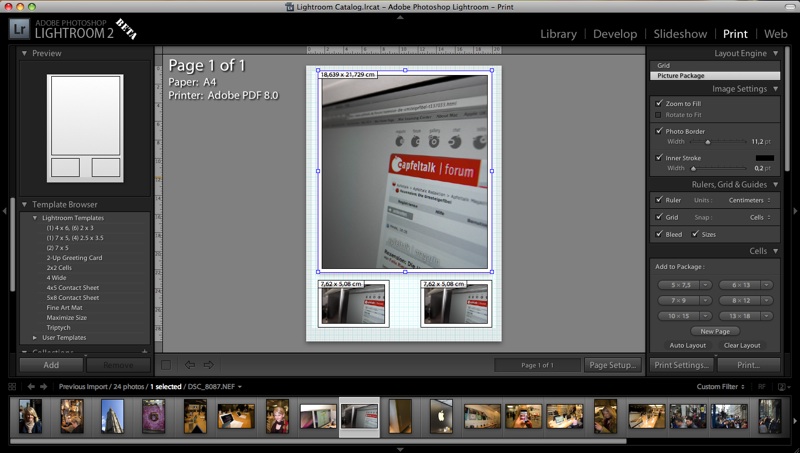Collapse Layout Engine panel
Image resolution: width=800 pixels, height=453 pixels.
776,53
